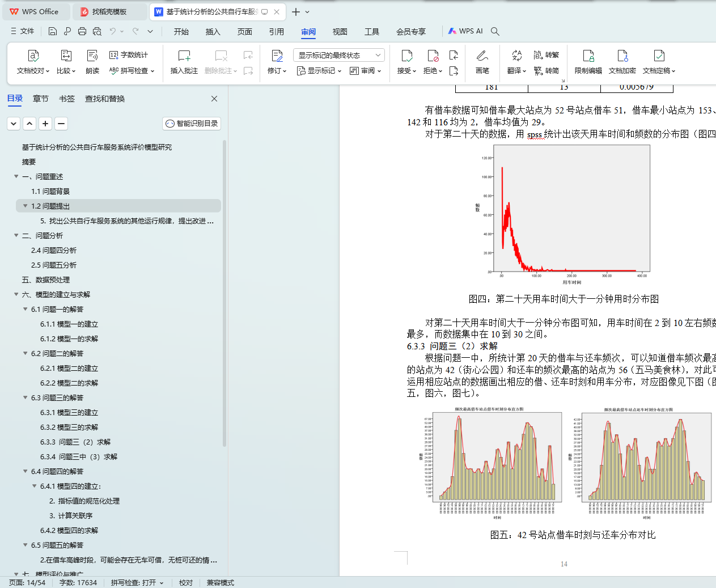Open 文档定稿 finalize document

pos(659,62)
